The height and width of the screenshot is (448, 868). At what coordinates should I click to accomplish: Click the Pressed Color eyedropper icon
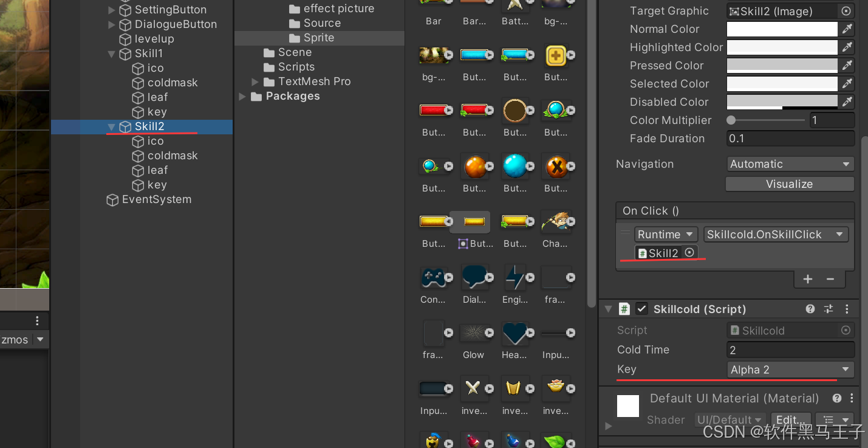pos(847,66)
